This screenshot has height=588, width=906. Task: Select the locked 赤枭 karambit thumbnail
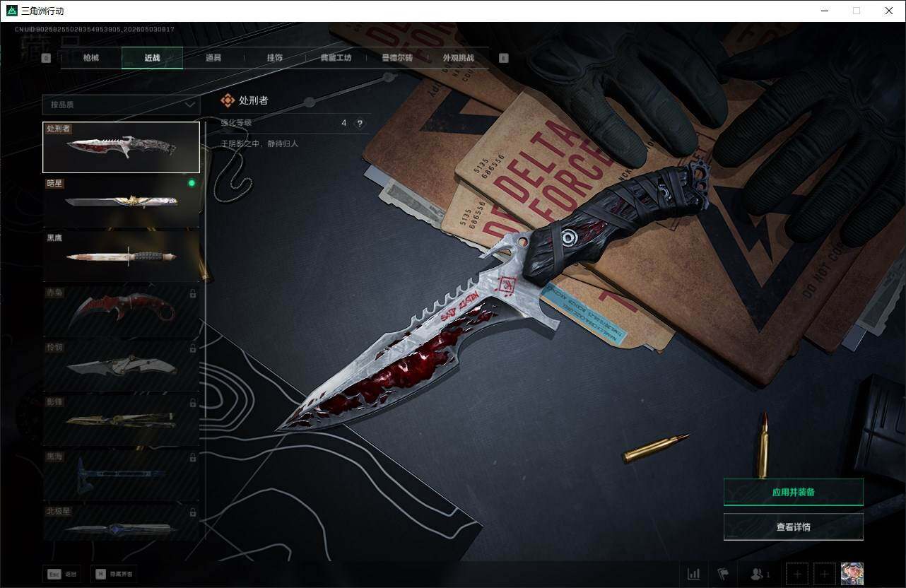(121, 311)
